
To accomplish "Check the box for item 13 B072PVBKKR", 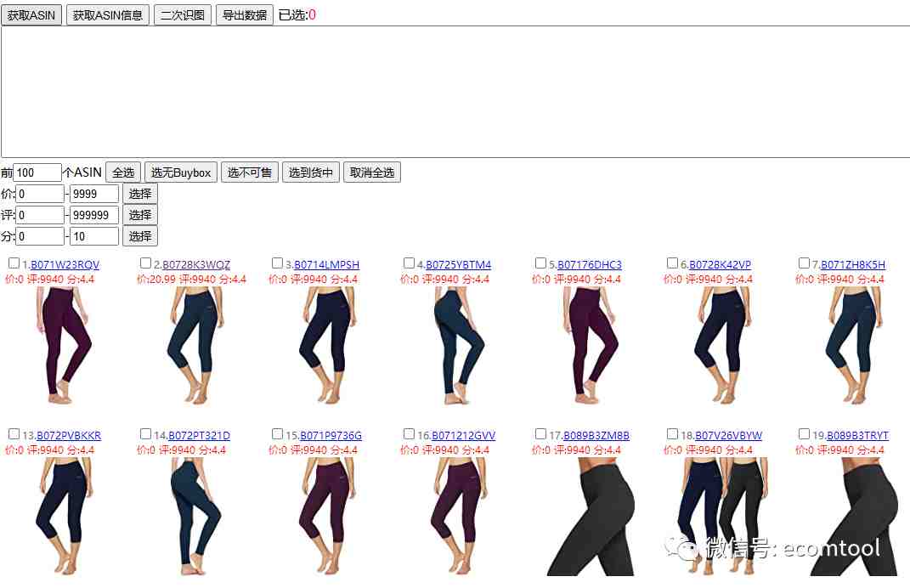I will coord(14,433).
